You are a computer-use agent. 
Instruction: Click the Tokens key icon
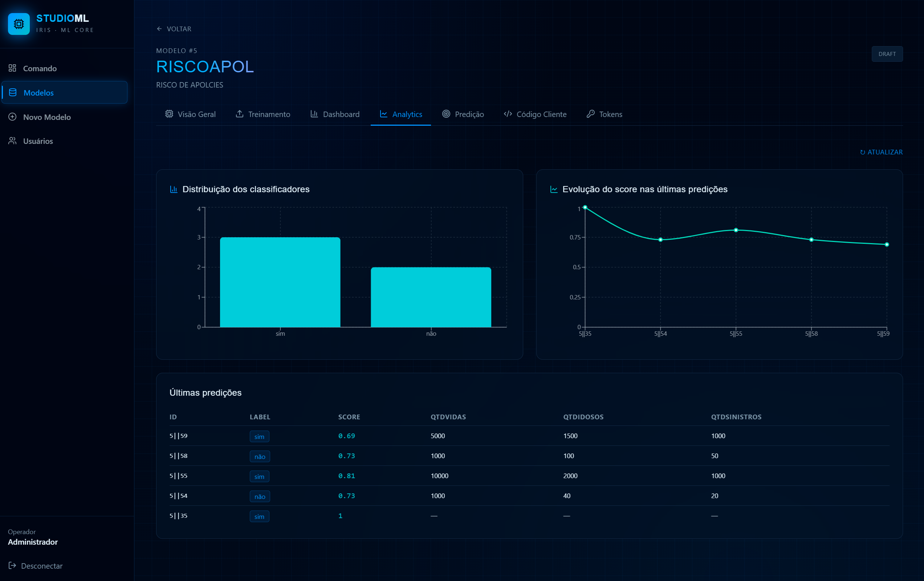point(591,114)
